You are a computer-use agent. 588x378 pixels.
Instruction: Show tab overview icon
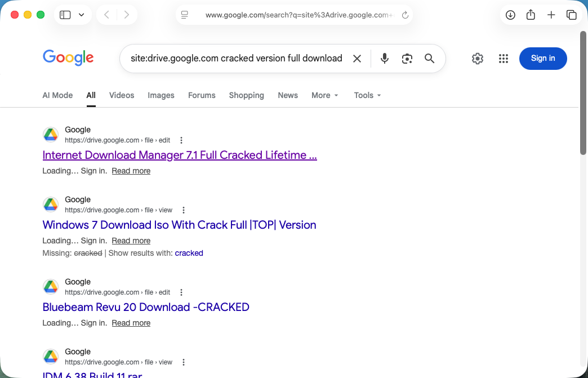pos(571,15)
